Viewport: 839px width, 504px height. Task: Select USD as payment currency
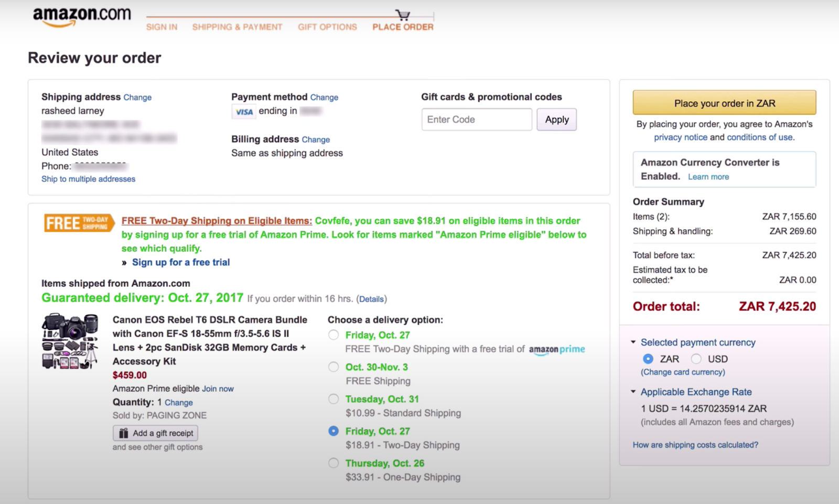click(696, 359)
